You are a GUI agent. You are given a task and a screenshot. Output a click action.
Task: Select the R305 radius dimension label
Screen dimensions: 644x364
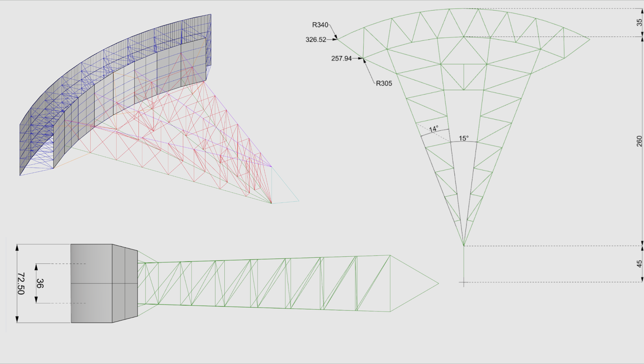pyautogui.click(x=384, y=83)
